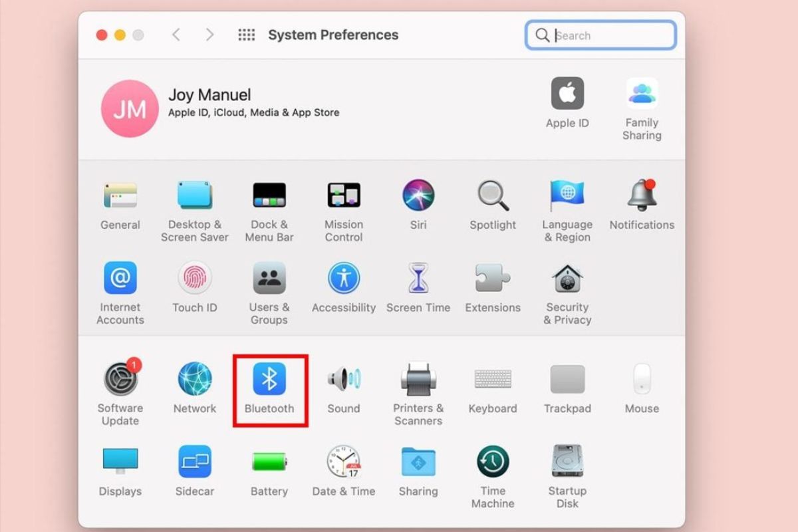This screenshot has height=532, width=798.
Task: Show all preferences grid button
Action: coord(247,35)
